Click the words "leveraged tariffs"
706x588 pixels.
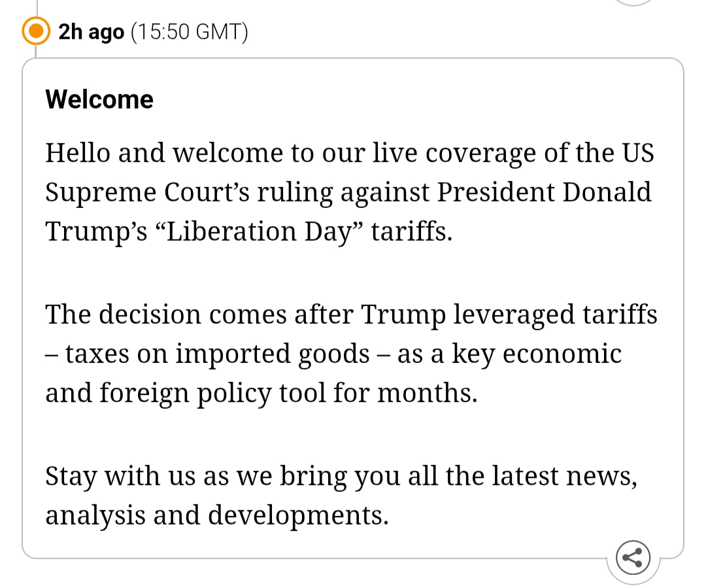click(556, 315)
